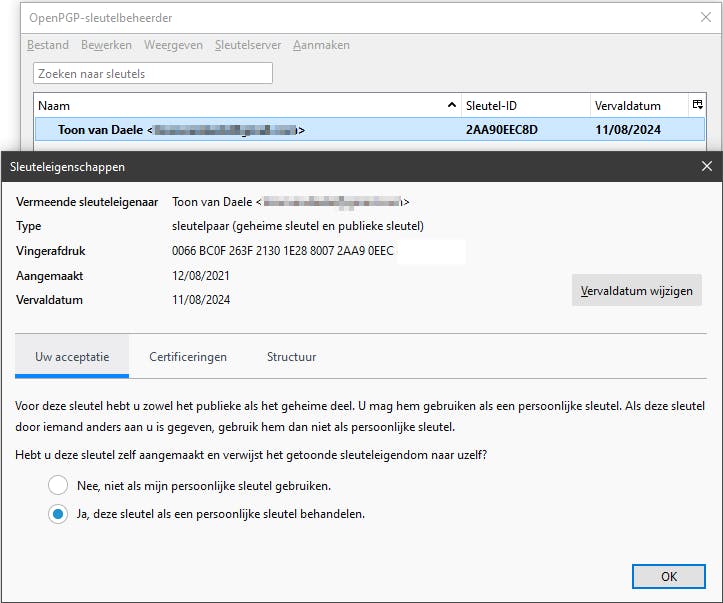Open the Weergeven menu
The image size is (723, 603).
click(x=173, y=45)
